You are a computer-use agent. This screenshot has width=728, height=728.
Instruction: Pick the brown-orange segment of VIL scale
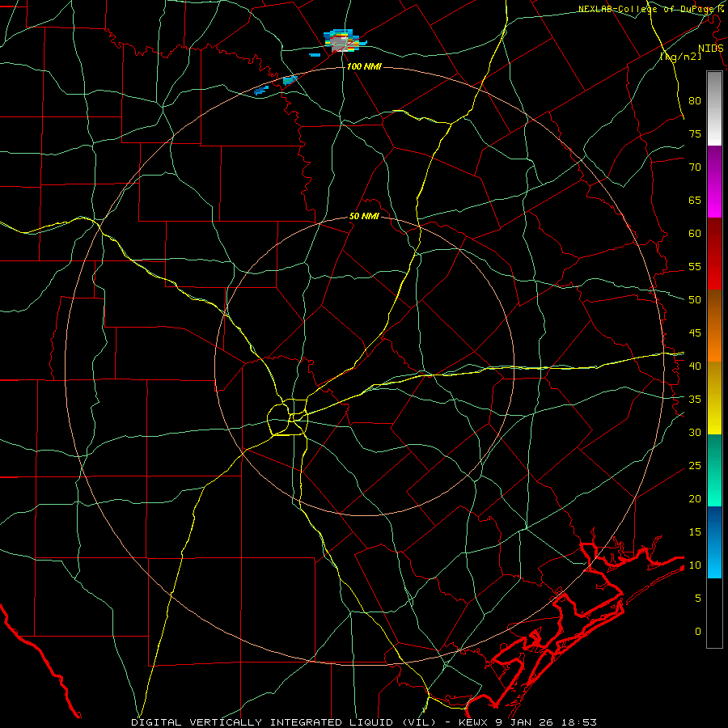714,326
